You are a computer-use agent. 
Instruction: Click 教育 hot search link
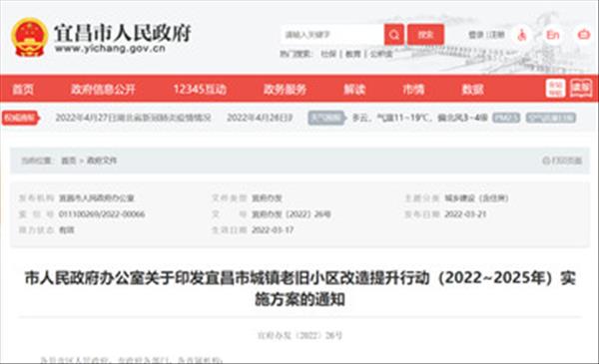353,54
